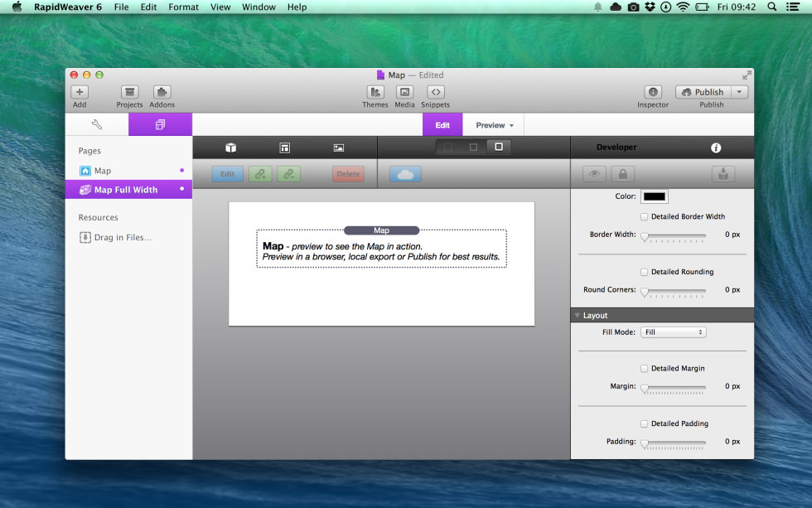Open the Notification Center list icon
Viewport: 812px width, 508px height.
click(x=792, y=7)
